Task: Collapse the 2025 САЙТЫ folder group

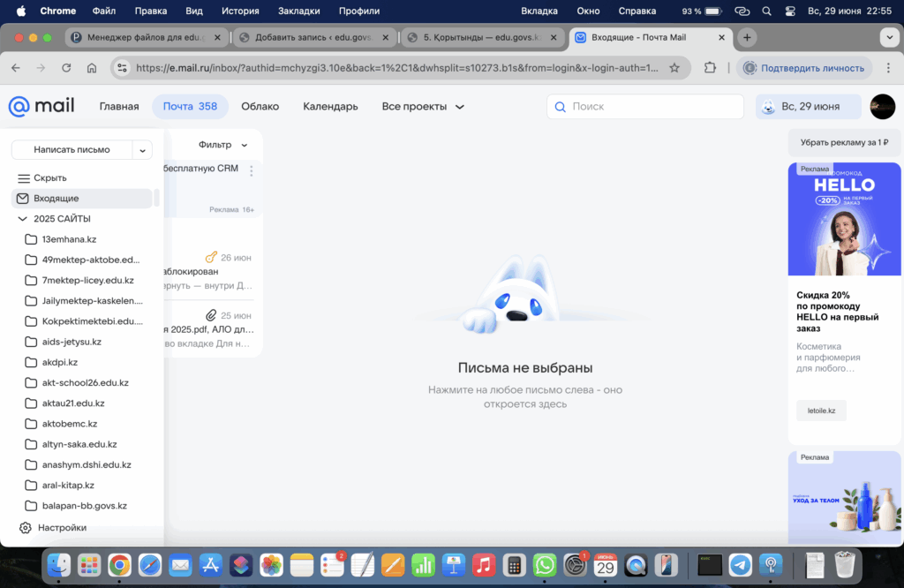Action: pos(23,219)
